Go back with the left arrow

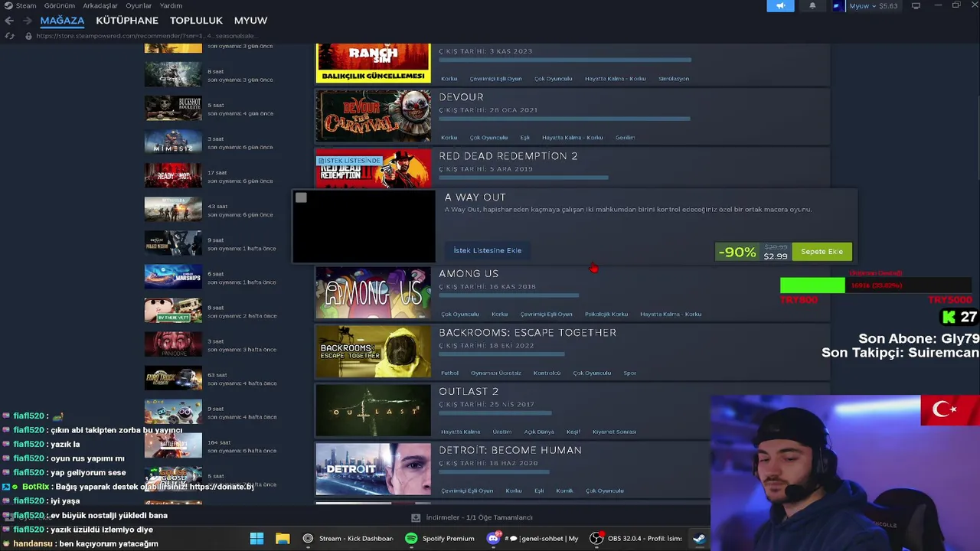tap(9, 21)
